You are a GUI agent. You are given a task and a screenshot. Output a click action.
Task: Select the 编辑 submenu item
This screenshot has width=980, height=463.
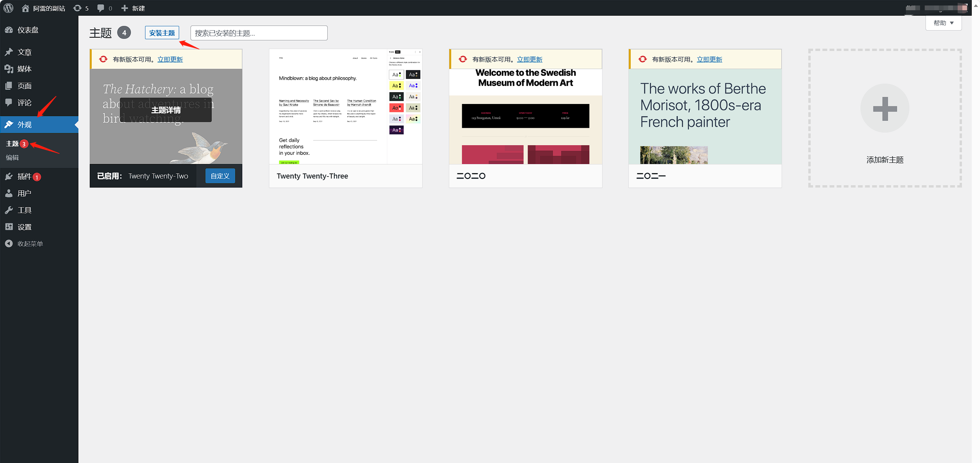(x=12, y=158)
